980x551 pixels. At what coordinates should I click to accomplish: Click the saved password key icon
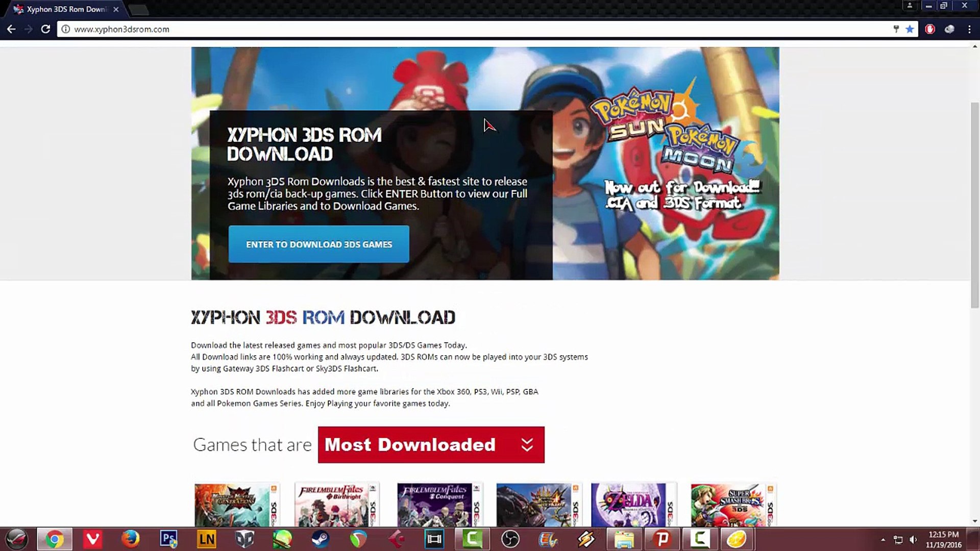tap(896, 29)
